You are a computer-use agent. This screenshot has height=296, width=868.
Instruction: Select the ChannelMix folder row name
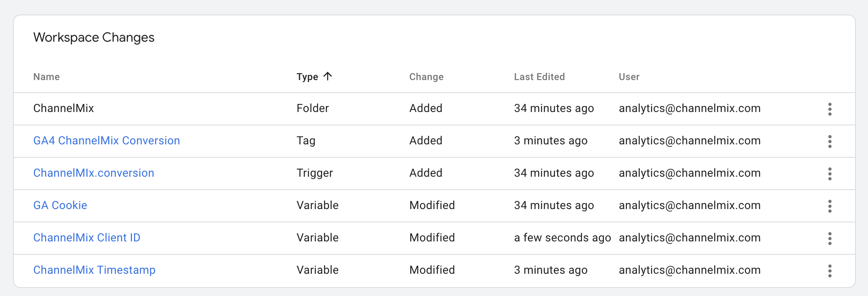tap(64, 108)
